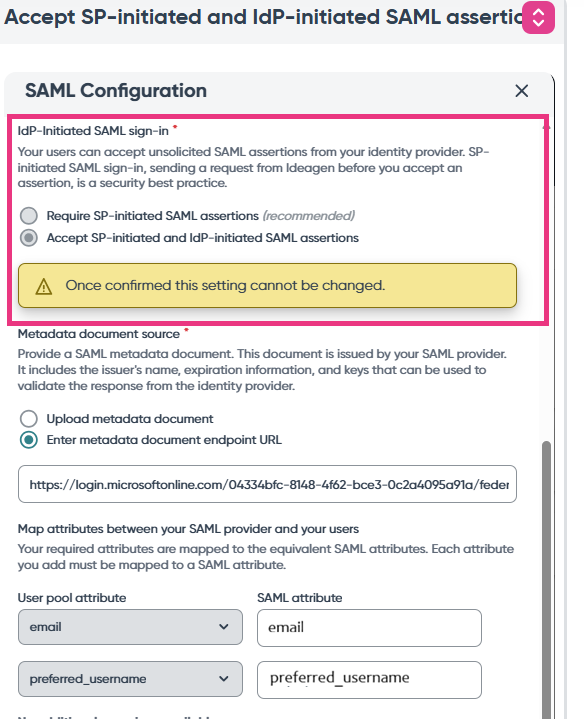Click the SAML Configuration heading
Viewport: 584px width, 719px height.
pyautogui.click(x=116, y=91)
